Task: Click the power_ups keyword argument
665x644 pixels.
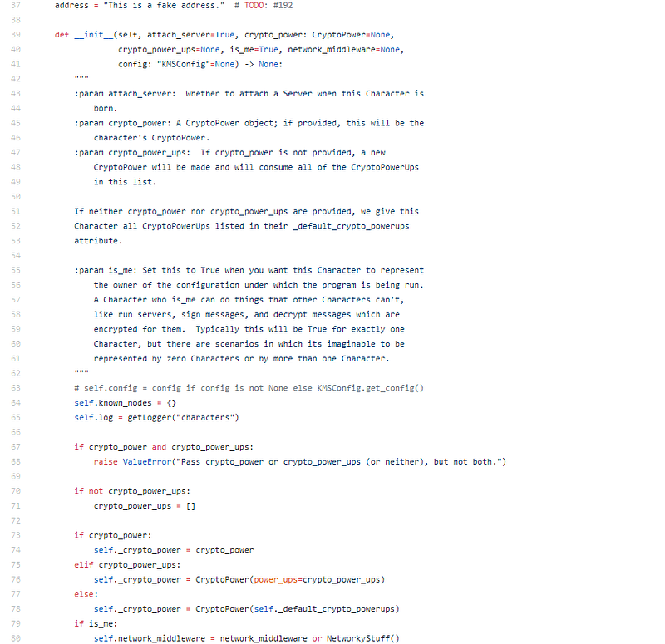Action: click(x=276, y=579)
